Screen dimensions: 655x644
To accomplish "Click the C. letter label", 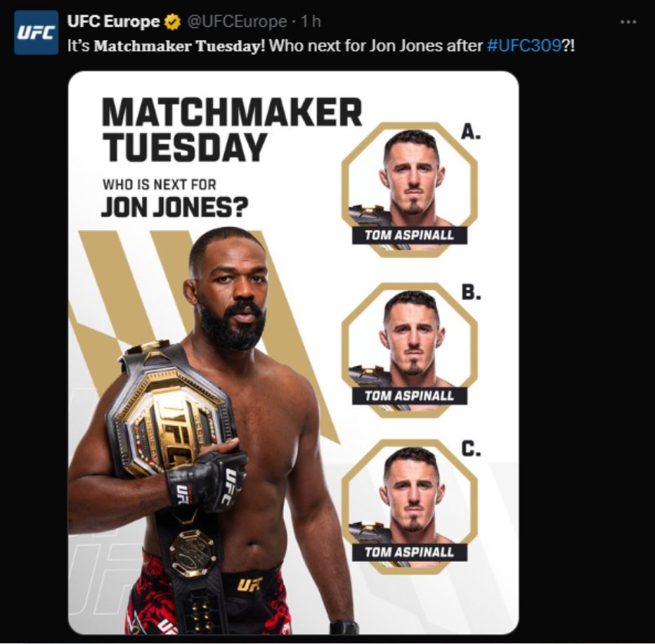I will point(471,449).
